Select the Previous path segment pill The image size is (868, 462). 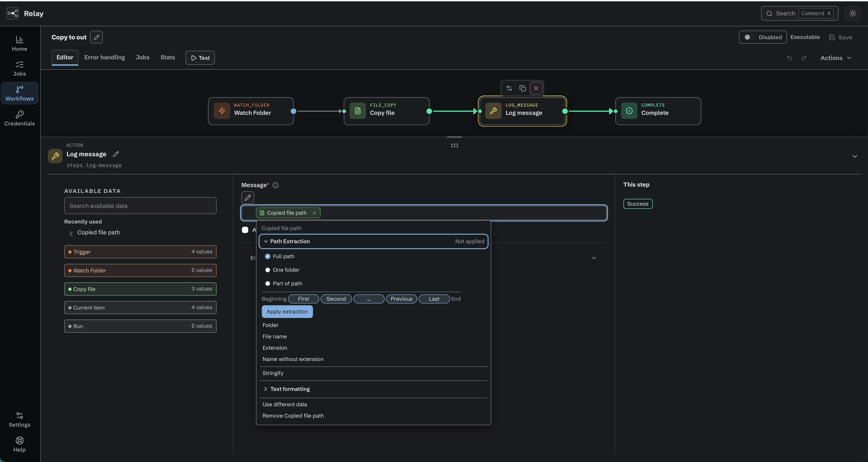point(401,299)
